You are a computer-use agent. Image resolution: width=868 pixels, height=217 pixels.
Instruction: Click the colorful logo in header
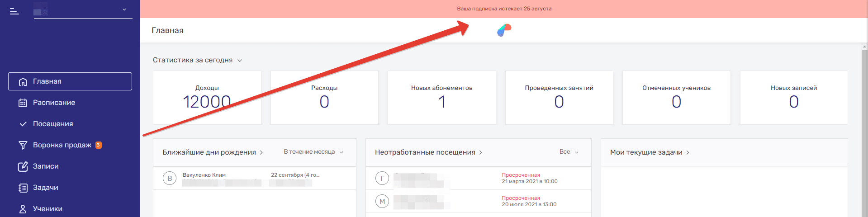[504, 30]
